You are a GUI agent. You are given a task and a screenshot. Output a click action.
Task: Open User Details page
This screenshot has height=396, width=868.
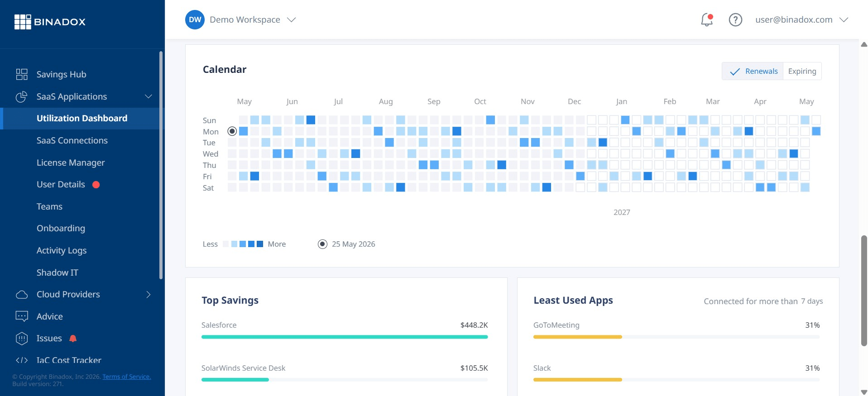point(61,185)
